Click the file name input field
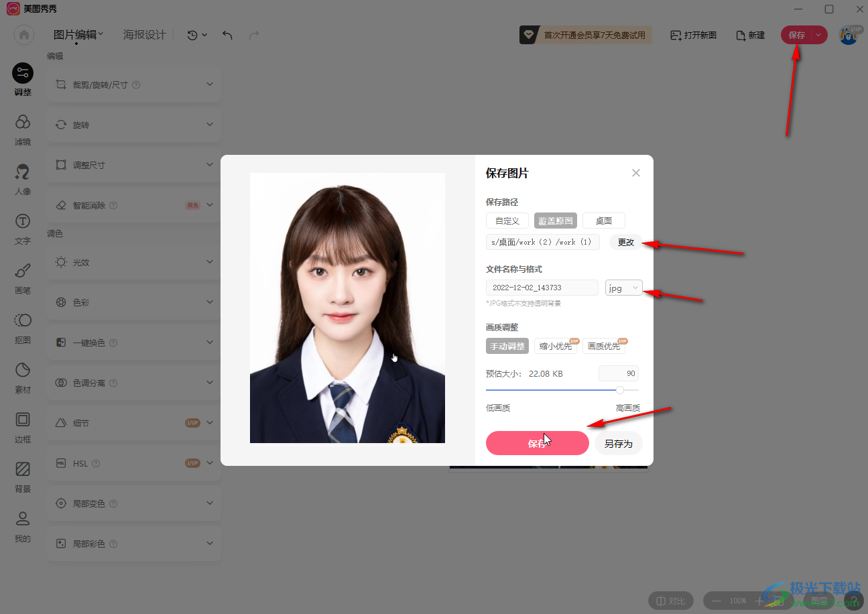 (x=542, y=288)
